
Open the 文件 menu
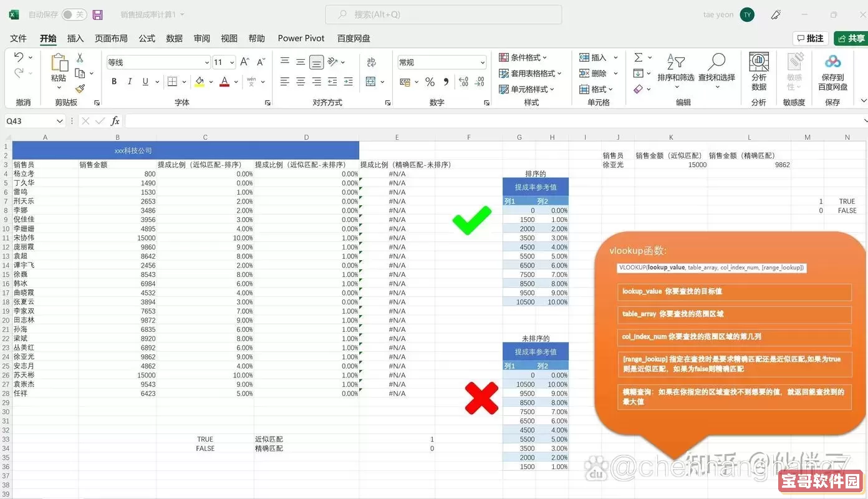click(19, 38)
